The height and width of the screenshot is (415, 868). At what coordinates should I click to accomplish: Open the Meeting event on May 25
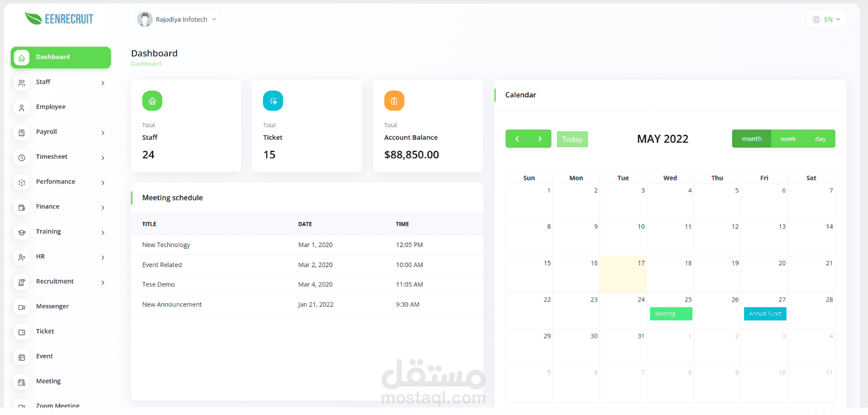tap(670, 314)
